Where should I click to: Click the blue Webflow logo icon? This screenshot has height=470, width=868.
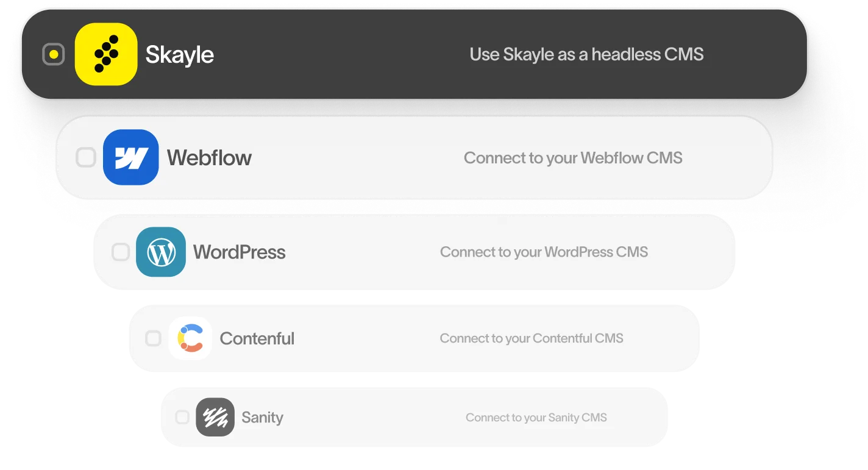pos(131,157)
